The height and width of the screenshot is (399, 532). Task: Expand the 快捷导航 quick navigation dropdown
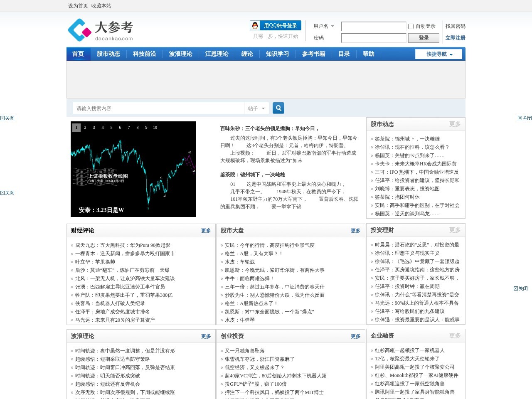pyautogui.click(x=439, y=54)
